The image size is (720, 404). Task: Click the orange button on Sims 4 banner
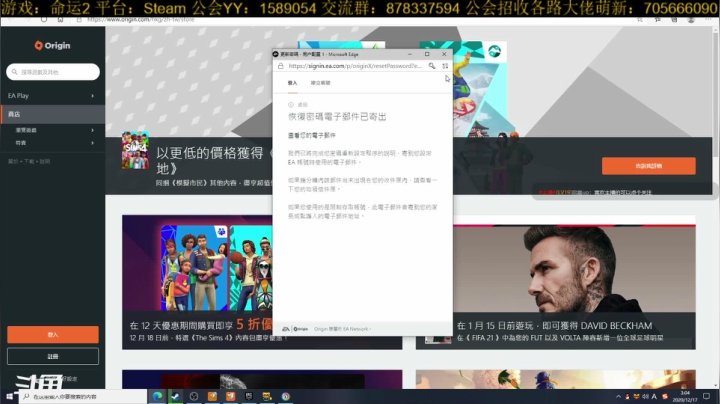(x=648, y=166)
